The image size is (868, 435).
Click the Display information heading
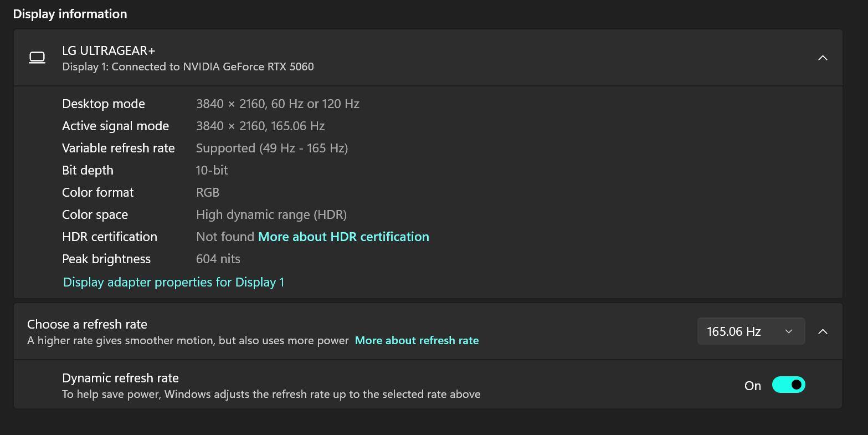[70, 14]
